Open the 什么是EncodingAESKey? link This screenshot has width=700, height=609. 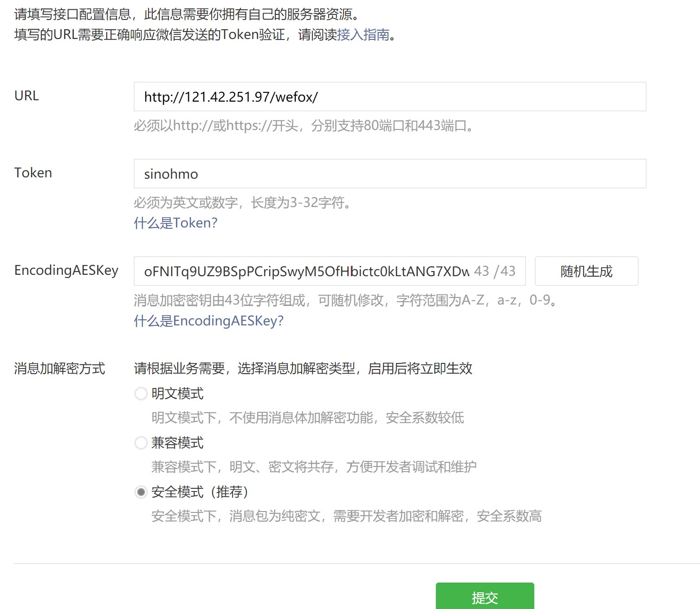tap(208, 321)
